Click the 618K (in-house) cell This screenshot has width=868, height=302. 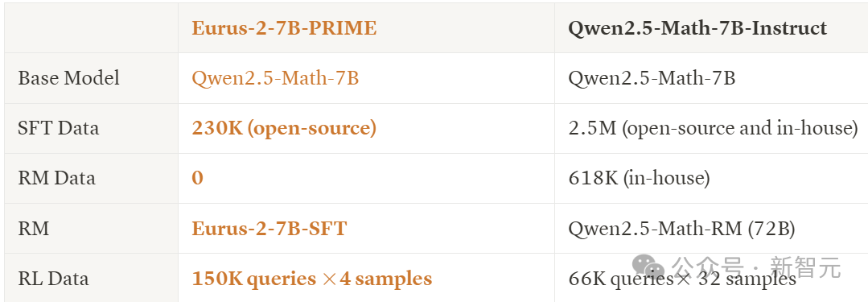click(x=639, y=178)
